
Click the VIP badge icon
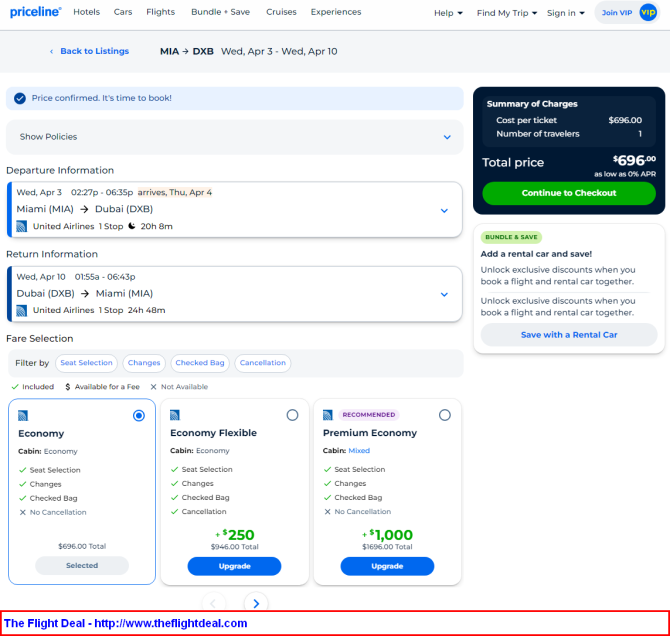[x=648, y=12]
